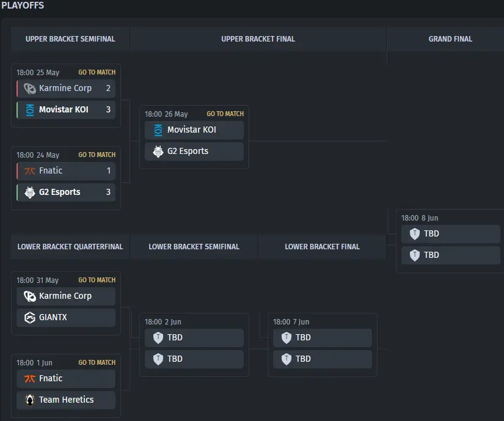Click first TBD team in 2 Jun match
This screenshot has width=504, height=421.
(194, 337)
